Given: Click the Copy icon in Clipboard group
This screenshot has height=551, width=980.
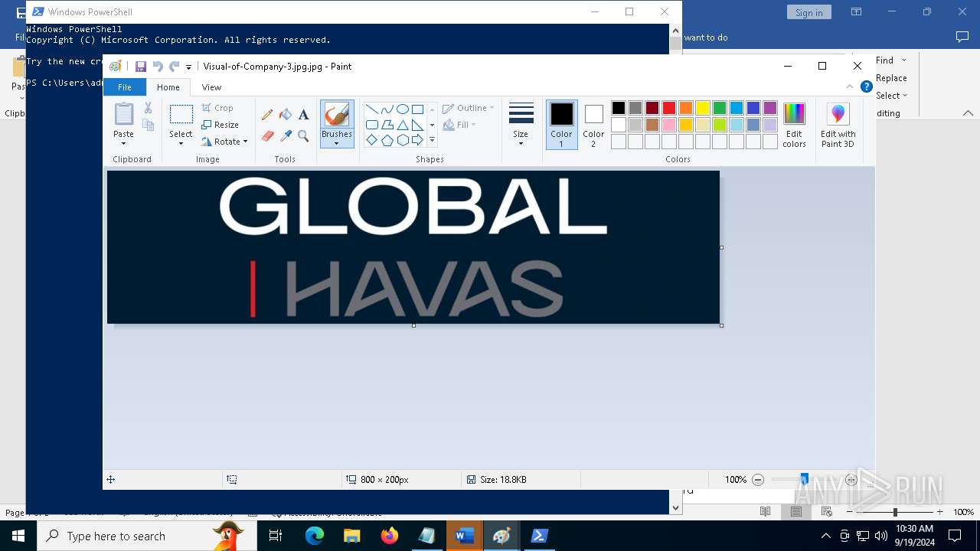Looking at the screenshot, I should [x=149, y=125].
